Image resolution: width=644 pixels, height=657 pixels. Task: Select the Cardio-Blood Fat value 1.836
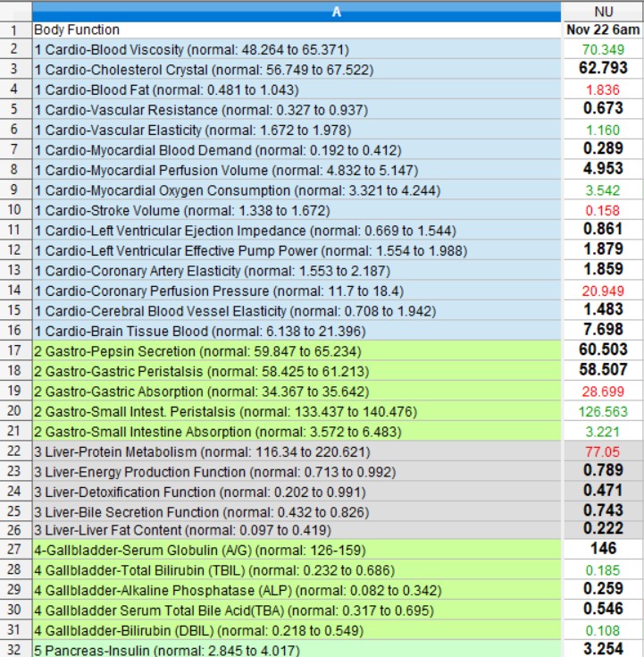(602, 89)
